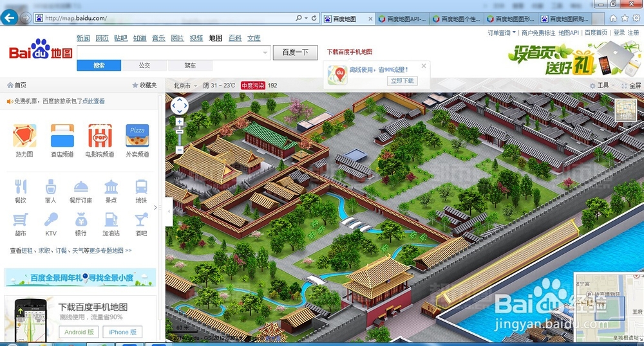Open the 电影院频道 cinema channel icon
The width and height of the screenshot is (644, 346).
point(100,136)
